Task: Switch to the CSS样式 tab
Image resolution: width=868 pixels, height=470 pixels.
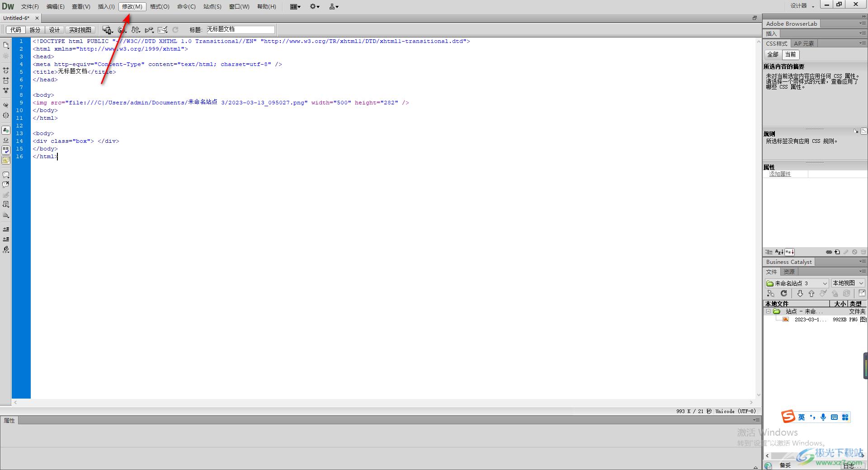Action: tap(777, 44)
